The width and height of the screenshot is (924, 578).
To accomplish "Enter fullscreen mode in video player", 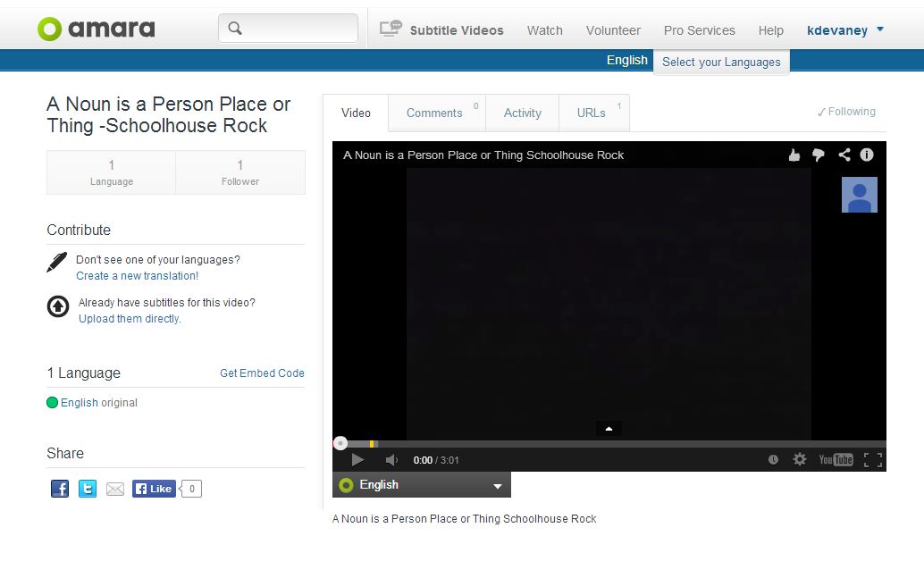I will point(873,459).
